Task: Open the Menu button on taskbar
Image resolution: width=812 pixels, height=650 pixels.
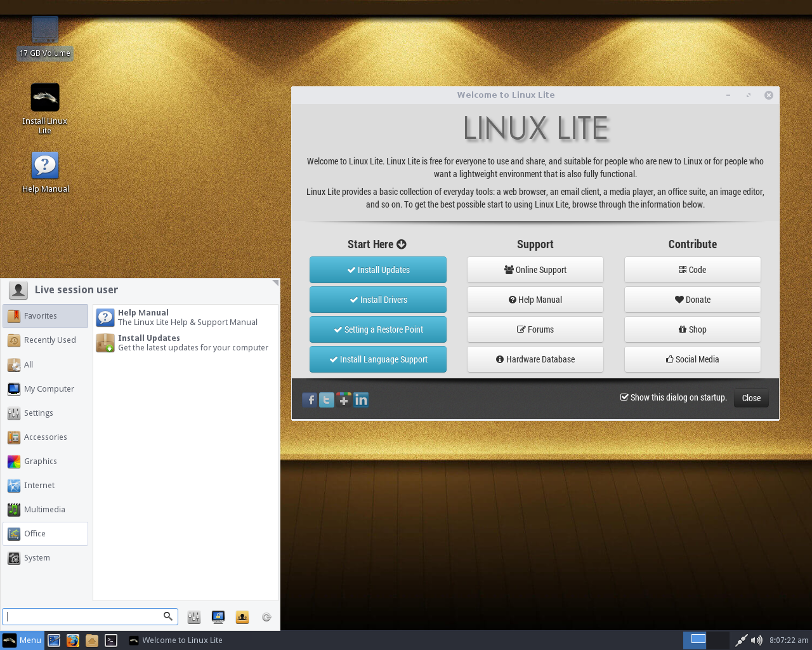Action: (x=22, y=640)
